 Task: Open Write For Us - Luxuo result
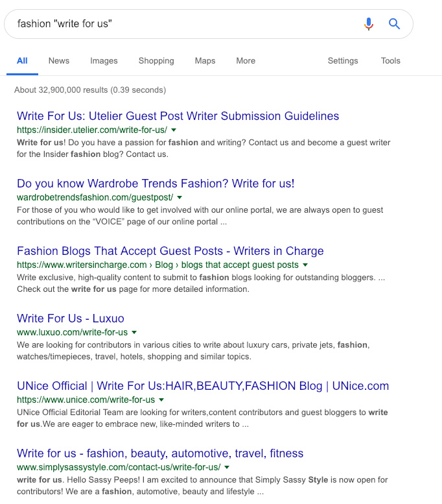pos(71,318)
